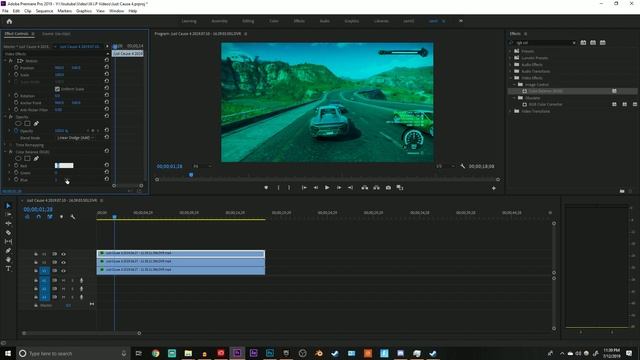Select the Hand tool
Image resolution: width=640 pixels, height=360 pixels.
pos(8,260)
